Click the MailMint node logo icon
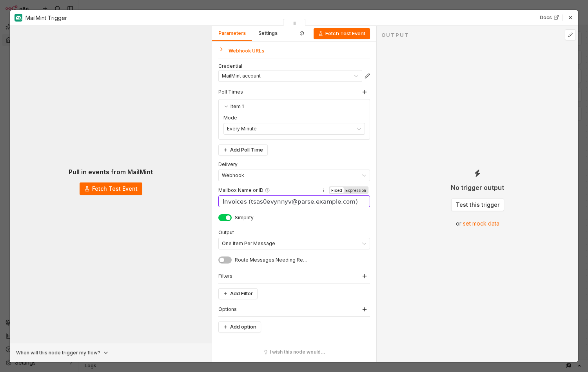The height and width of the screenshot is (372, 588). click(18, 18)
